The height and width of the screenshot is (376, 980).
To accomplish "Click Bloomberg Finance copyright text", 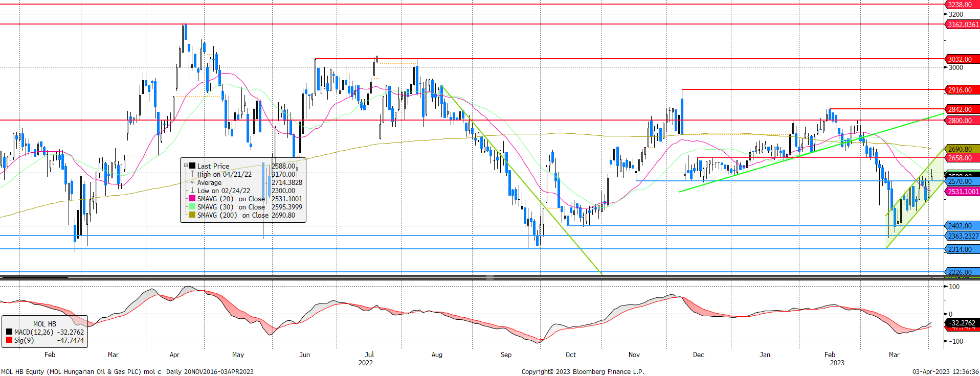I will (x=583, y=371).
